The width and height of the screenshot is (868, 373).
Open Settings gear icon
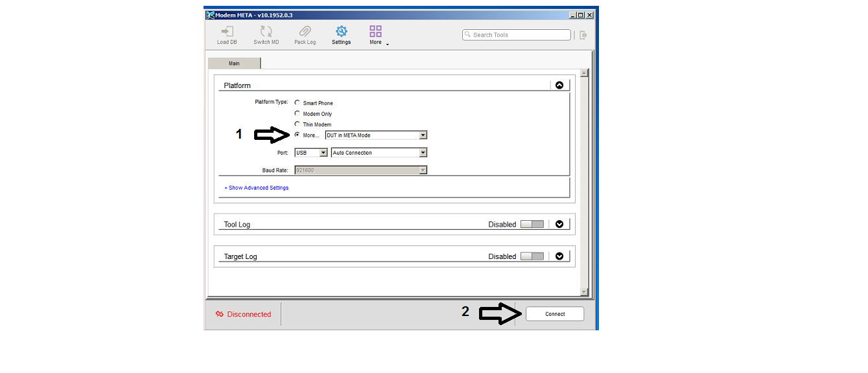point(341,31)
